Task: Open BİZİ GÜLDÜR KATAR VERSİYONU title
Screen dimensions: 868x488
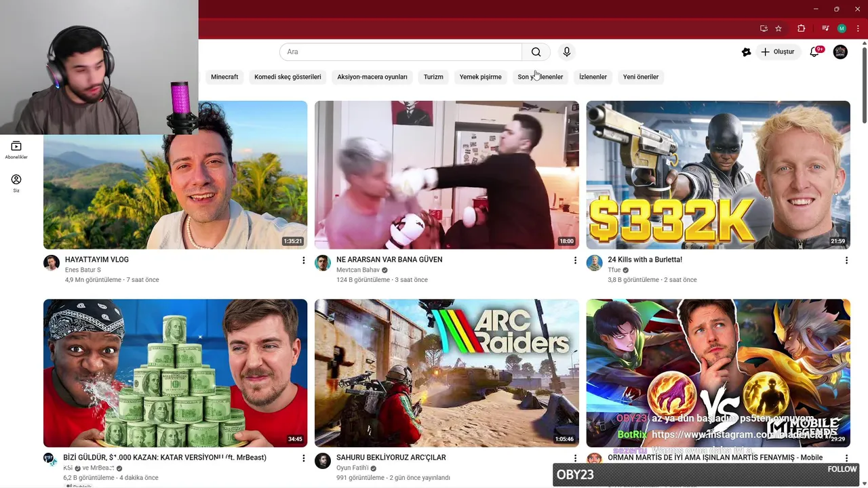Action: point(165,457)
